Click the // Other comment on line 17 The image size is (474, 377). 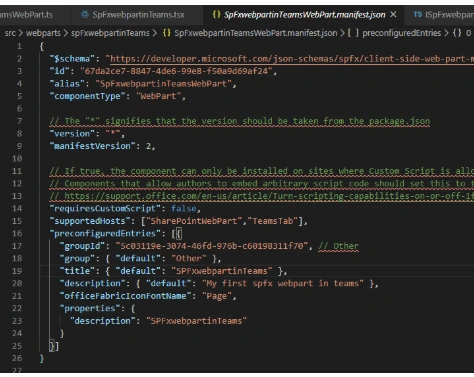(339, 246)
